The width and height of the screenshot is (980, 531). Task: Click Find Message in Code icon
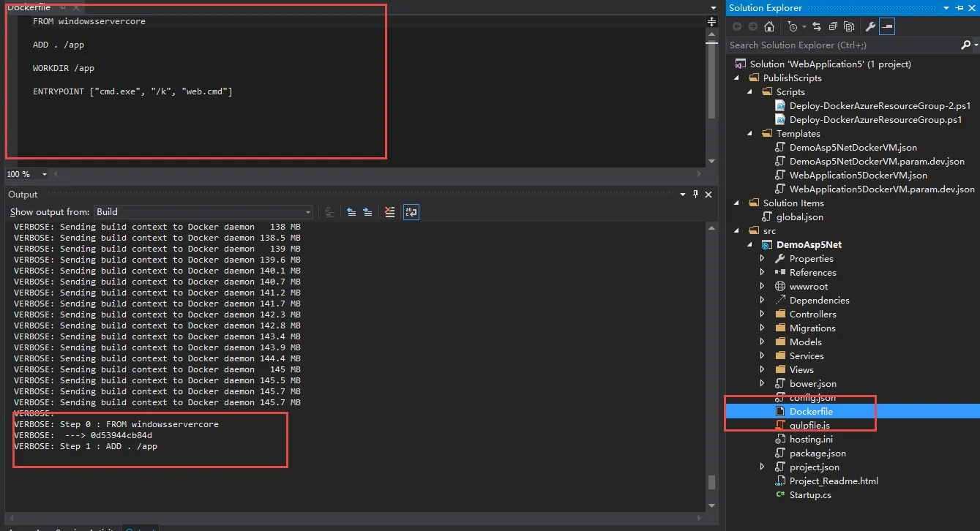tap(330, 212)
